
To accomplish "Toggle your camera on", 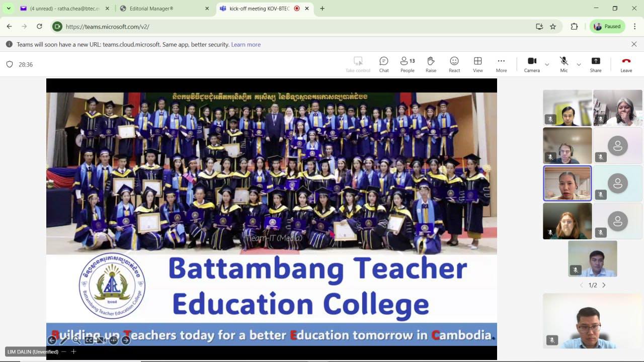I will pyautogui.click(x=532, y=64).
